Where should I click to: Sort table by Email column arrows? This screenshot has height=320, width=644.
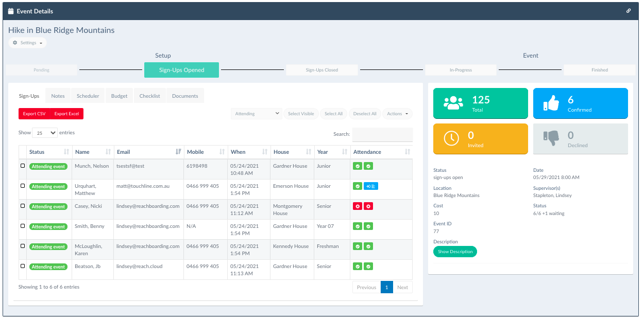pos(178,152)
